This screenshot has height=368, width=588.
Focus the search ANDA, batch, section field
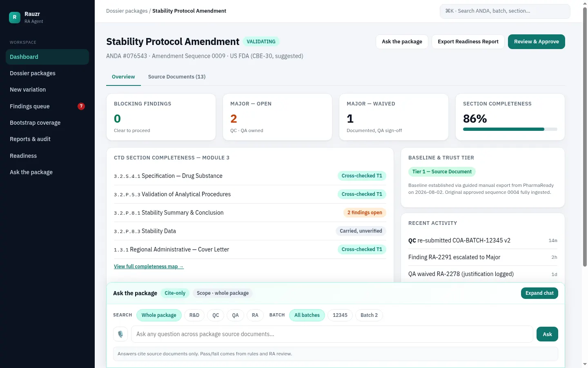coord(505,11)
